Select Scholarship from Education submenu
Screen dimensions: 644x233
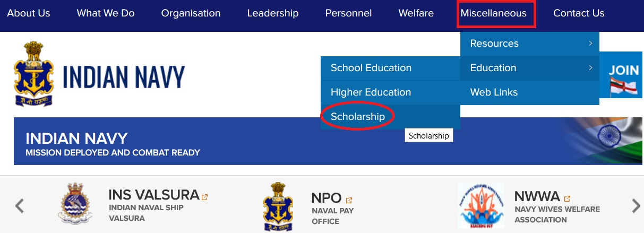pos(358,117)
